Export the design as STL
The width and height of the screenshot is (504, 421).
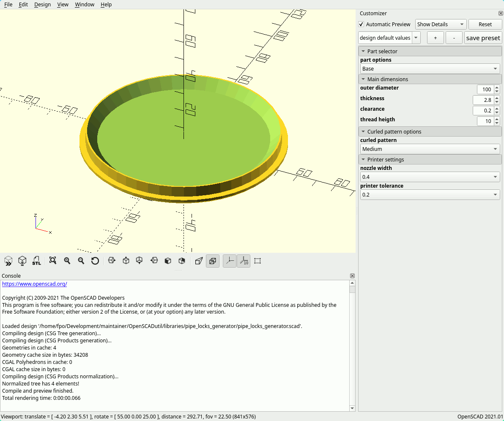pyautogui.click(x=37, y=261)
